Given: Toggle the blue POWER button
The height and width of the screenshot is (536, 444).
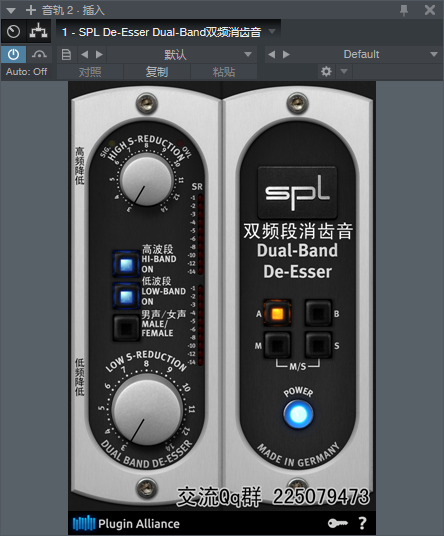Looking at the screenshot, I should tap(298, 414).
